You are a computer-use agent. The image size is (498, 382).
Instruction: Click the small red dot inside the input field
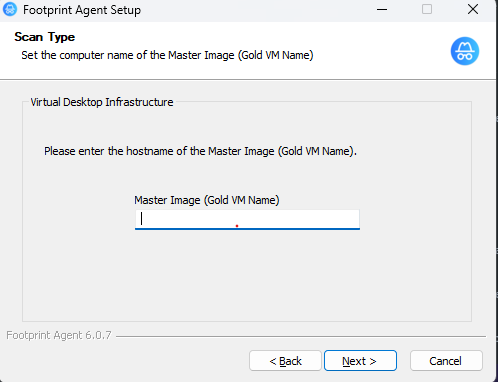pos(237,226)
